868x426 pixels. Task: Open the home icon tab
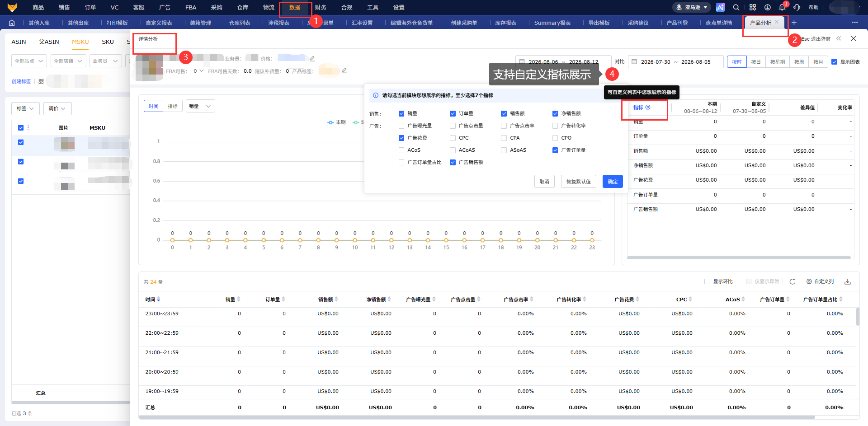tap(12, 23)
